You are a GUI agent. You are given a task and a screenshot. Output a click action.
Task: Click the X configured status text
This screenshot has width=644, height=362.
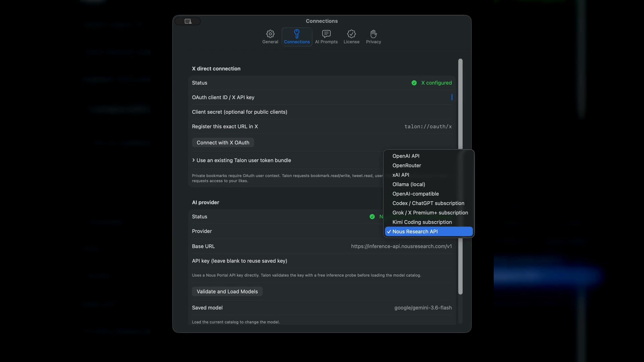coord(436,83)
